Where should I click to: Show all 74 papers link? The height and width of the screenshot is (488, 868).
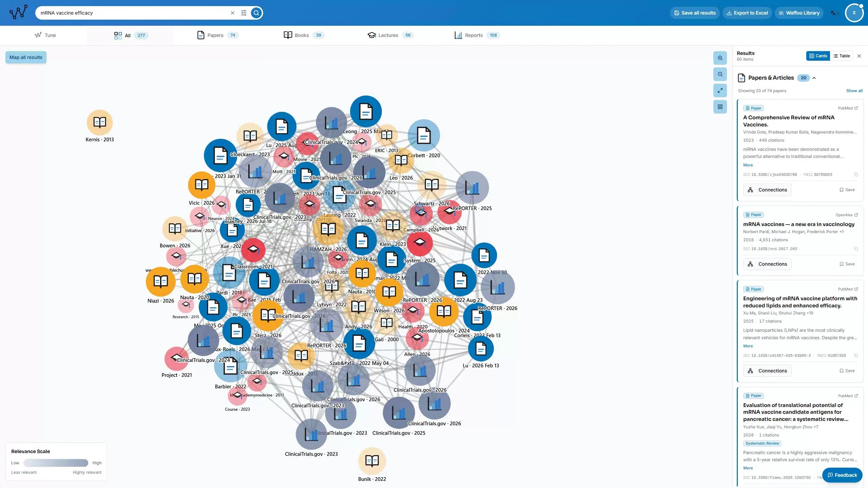[x=854, y=91]
